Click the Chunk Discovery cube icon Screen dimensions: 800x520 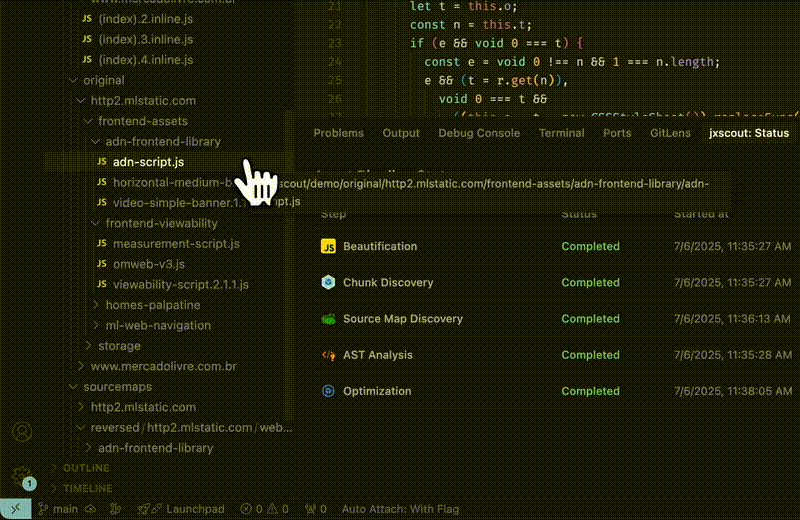tap(328, 282)
